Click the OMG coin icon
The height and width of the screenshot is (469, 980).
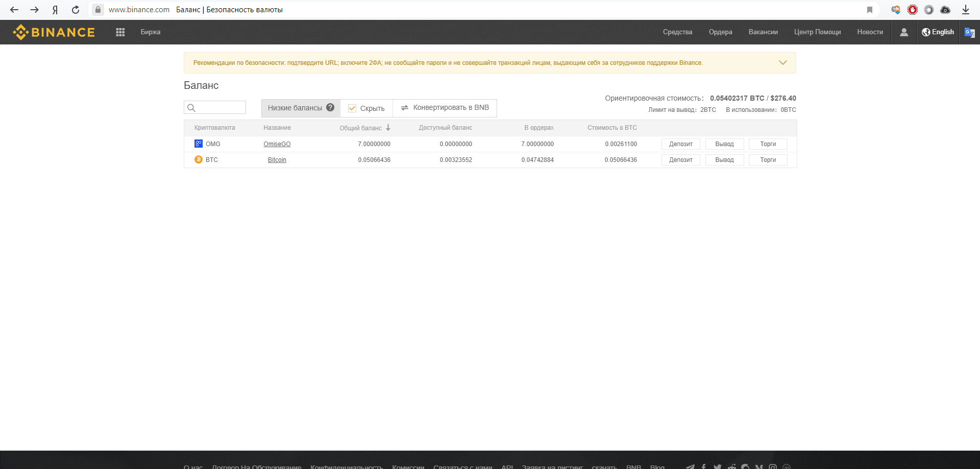point(199,144)
